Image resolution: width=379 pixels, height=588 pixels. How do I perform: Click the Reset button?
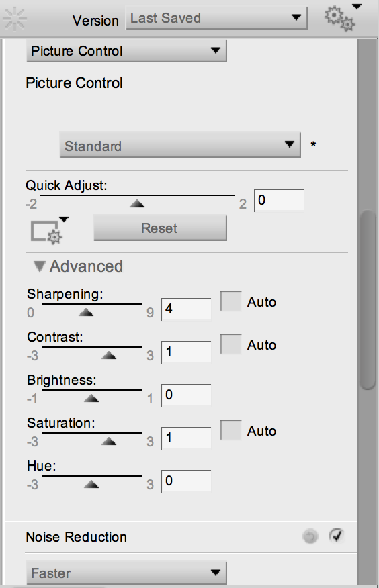tap(160, 228)
